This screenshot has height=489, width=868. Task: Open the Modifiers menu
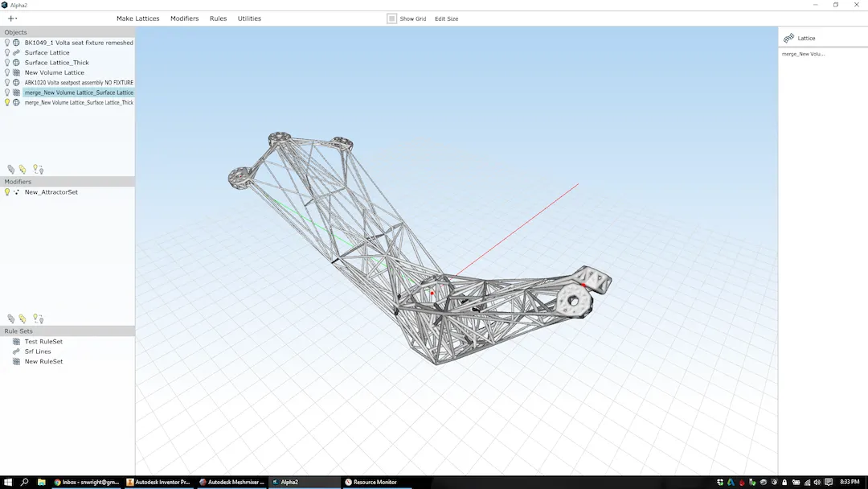coord(184,18)
